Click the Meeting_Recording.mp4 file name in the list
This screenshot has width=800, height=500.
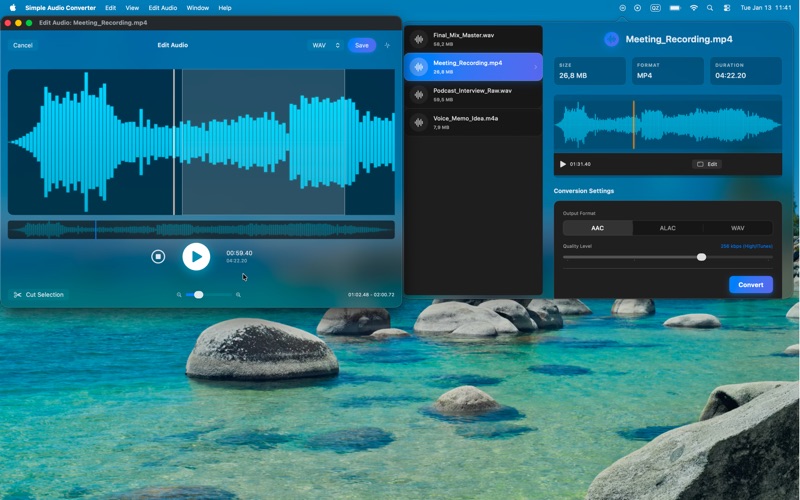[467, 63]
